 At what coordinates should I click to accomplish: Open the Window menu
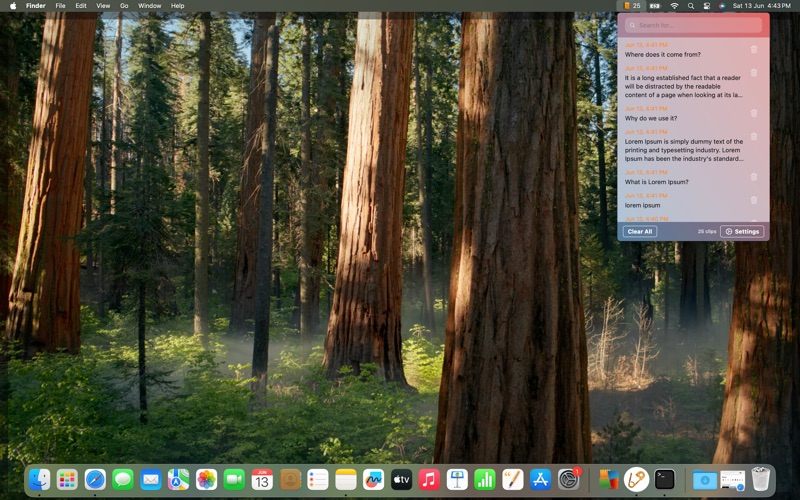pos(149,6)
